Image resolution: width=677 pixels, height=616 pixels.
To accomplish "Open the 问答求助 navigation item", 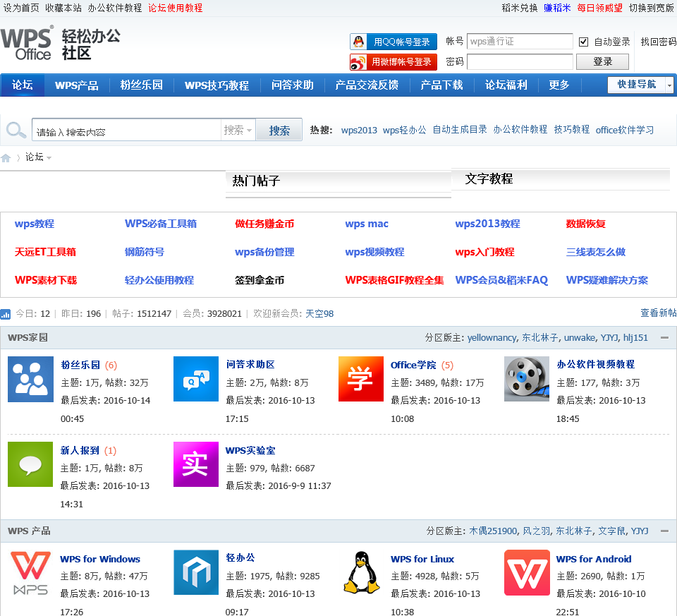I will pyautogui.click(x=292, y=85).
